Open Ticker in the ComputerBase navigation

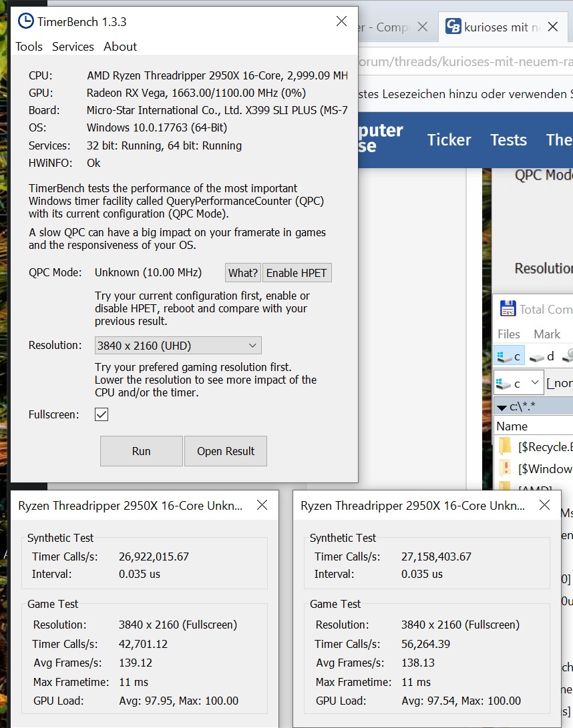pos(449,139)
